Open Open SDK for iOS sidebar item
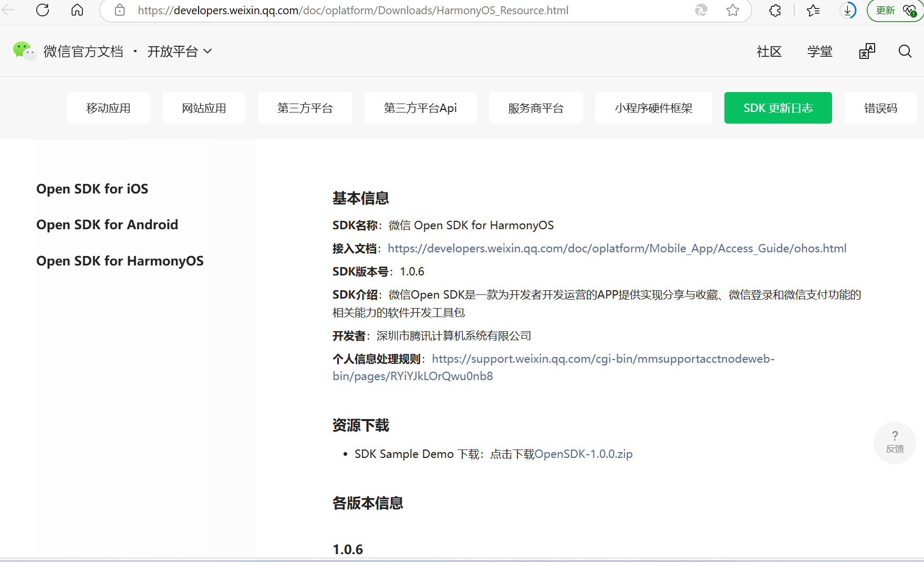Screen dimensions: 924x562 (92, 189)
